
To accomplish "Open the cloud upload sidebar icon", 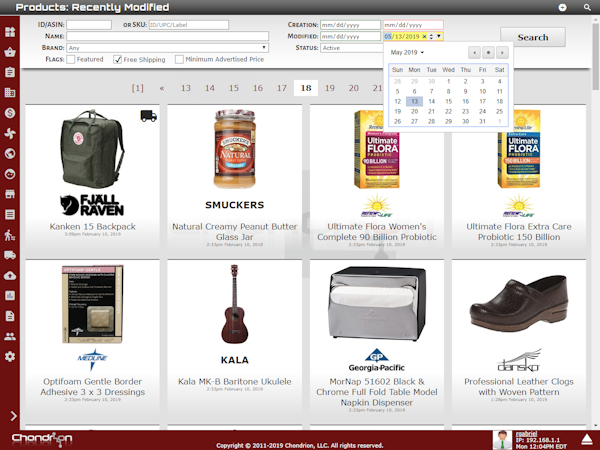I will click(x=10, y=276).
